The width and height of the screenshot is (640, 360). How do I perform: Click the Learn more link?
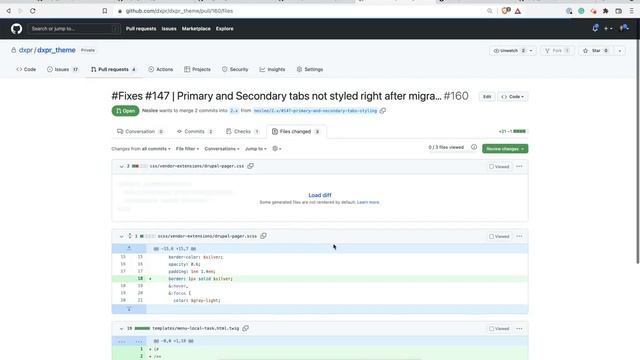368,202
